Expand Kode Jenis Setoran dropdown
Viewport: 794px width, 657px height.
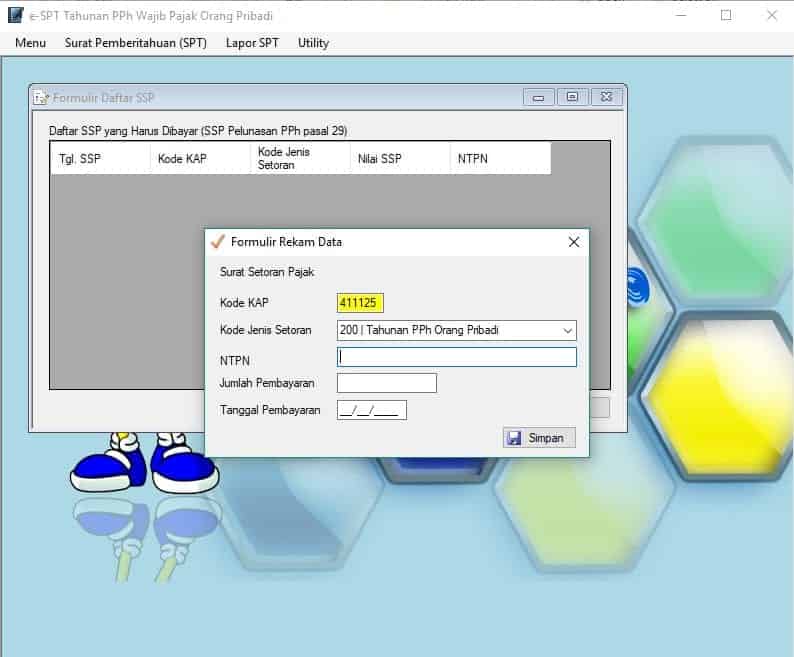coord(567,331)
